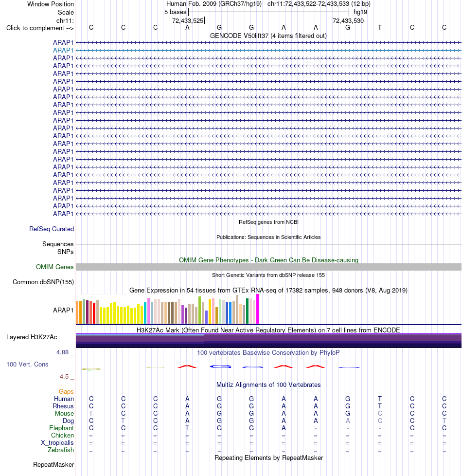Click the 'Mouse' alignment row label

click(x=64, y=414)
